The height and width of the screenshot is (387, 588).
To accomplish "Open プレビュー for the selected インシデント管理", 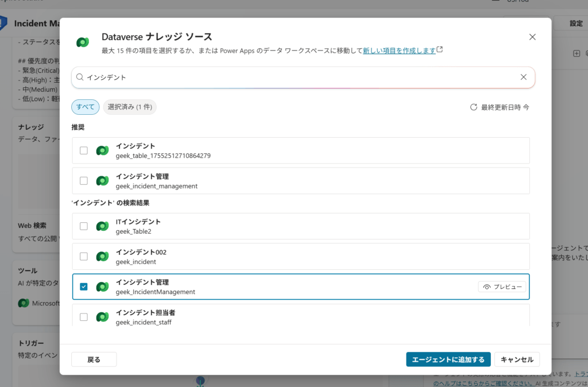I will click(502, 287).
